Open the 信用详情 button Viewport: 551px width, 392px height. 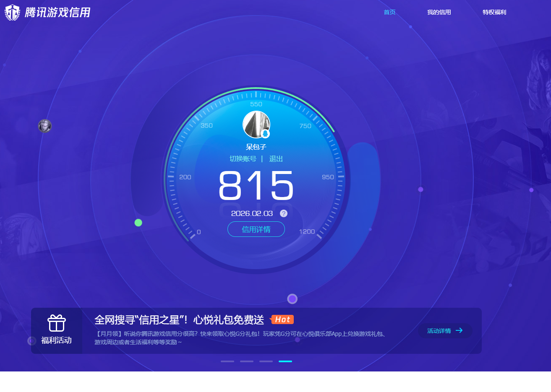(x=256, y=229)
